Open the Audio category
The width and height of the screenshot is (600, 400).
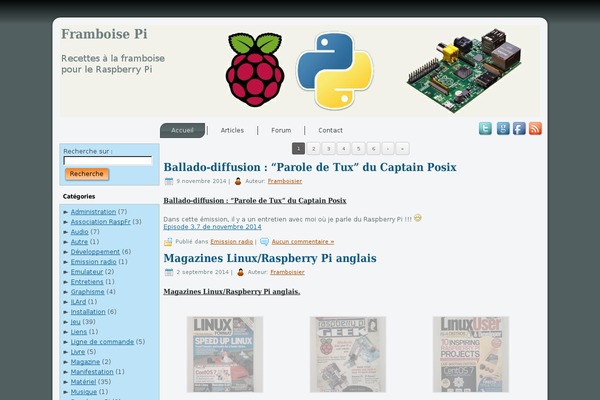(x=79, y=232)
